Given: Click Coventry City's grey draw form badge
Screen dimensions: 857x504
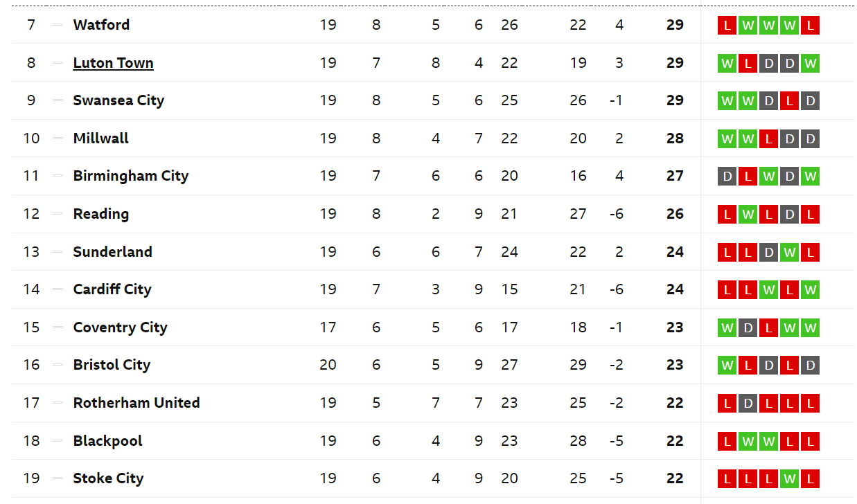Looking at the screenshot, I should [x=748, y=328].
